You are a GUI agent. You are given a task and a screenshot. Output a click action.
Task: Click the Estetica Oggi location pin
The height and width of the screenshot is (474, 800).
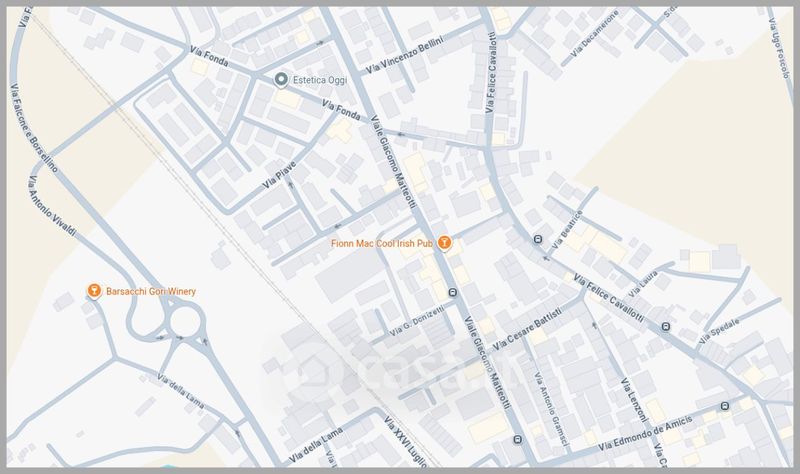coord(280,80)
